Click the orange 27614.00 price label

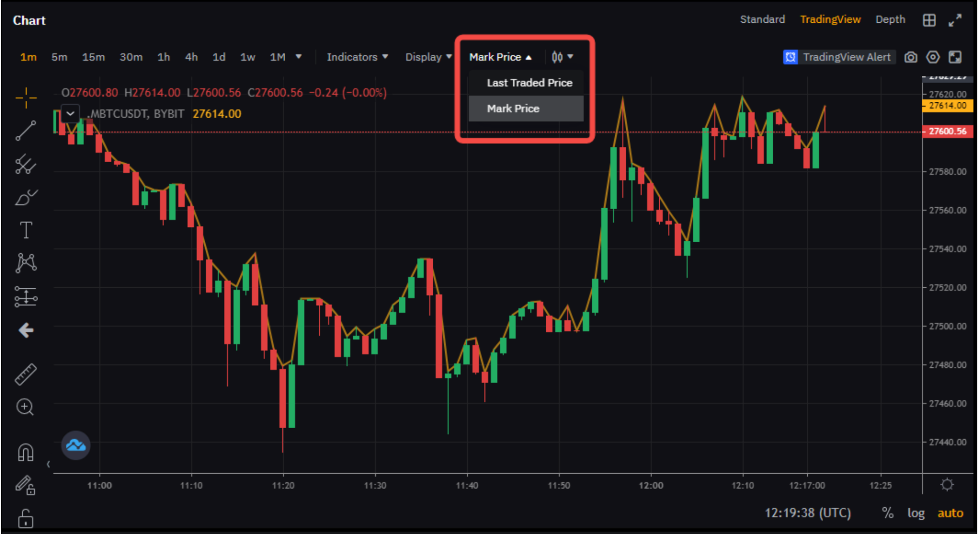point(947,105)
